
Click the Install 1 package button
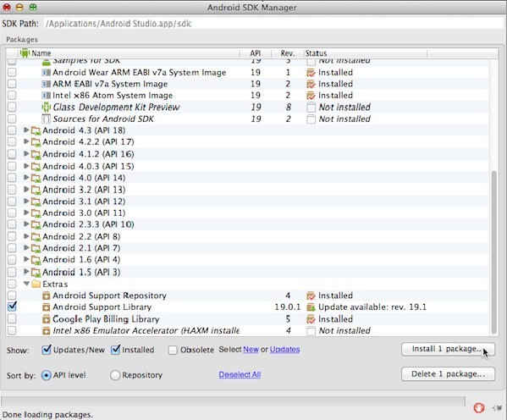coord(448,349)
